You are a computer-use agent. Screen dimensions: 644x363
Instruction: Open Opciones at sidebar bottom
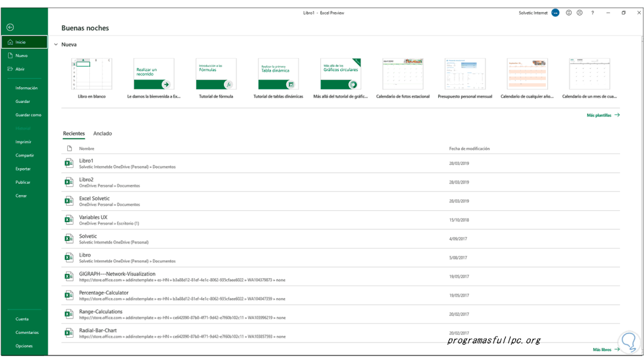[x=24, y=346]
